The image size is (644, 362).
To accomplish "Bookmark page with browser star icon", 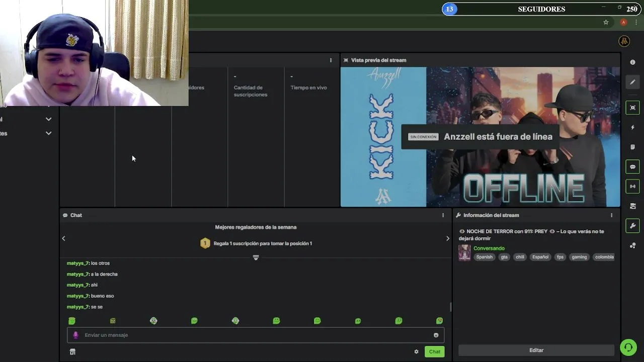I will point(606,22).
